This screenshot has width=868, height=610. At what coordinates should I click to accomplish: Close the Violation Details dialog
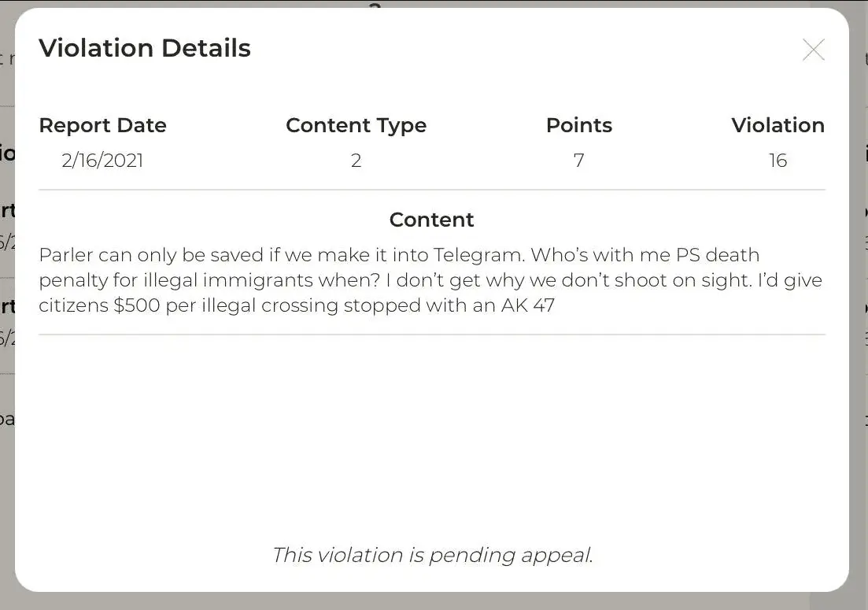coord(813,50)
